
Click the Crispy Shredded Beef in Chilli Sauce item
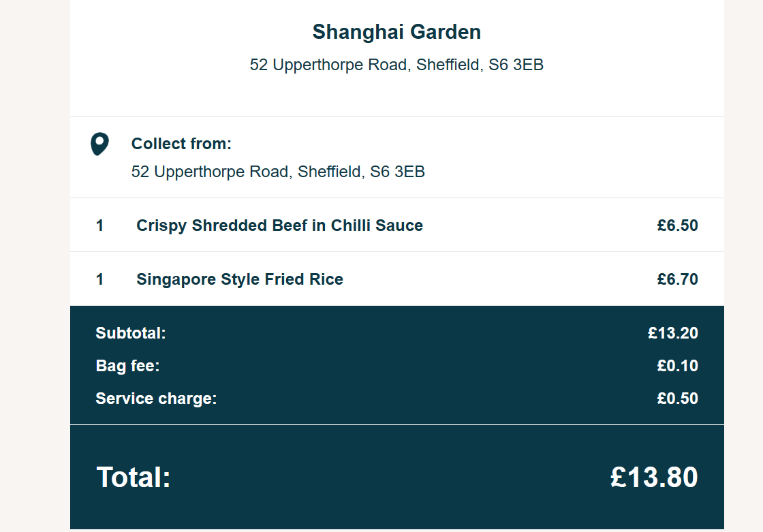pos(279,225)
